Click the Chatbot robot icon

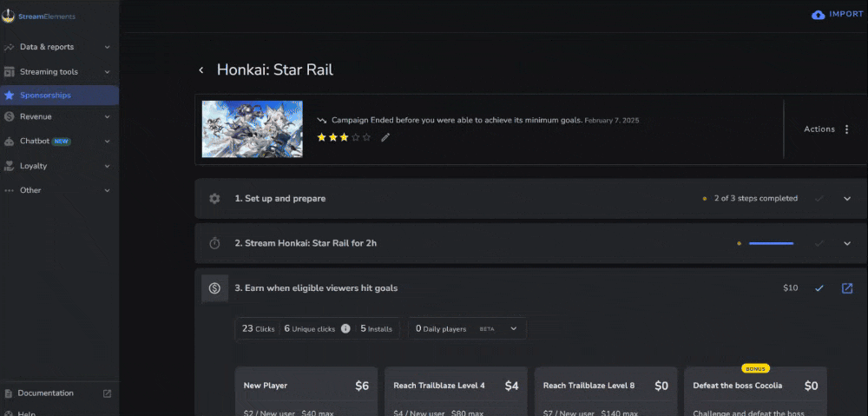(x=9, y=142)
